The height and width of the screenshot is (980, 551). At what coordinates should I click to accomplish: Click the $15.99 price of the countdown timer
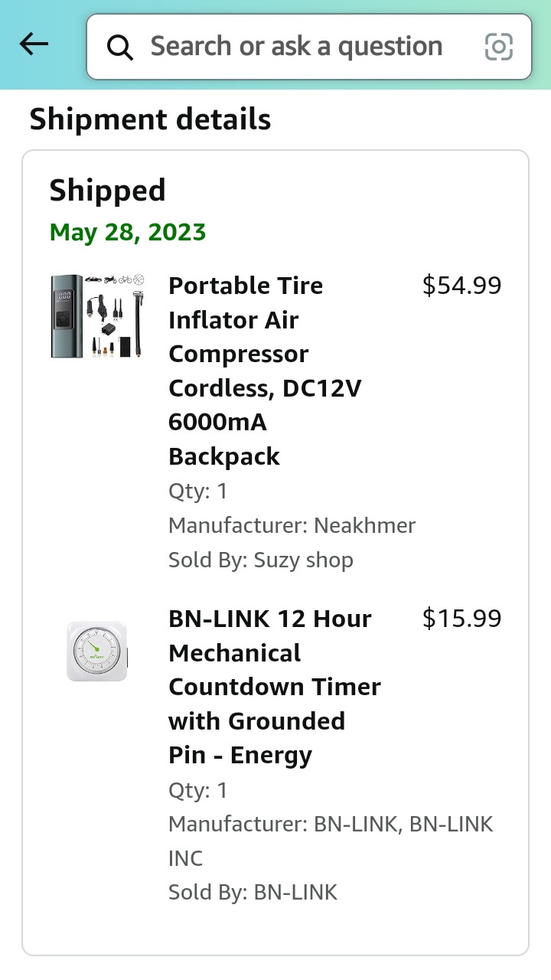(x=462, y=618)
